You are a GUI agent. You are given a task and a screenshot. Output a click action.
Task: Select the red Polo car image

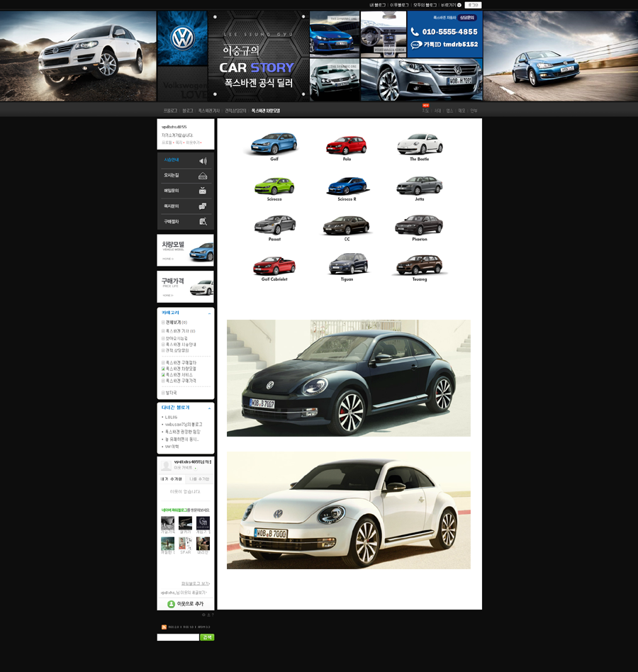346,145
